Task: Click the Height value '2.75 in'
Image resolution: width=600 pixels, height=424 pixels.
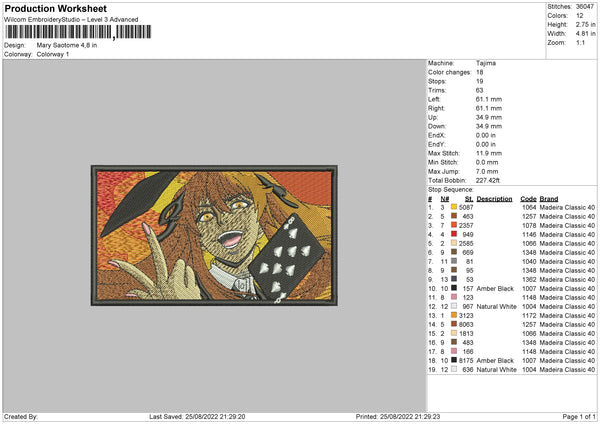Action: [x=585, y=24]
